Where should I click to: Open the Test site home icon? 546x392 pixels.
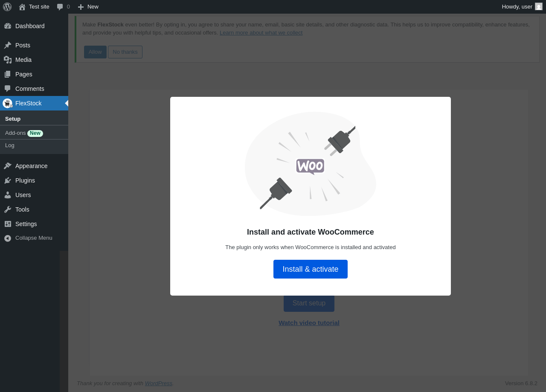(x=22, y=7)
